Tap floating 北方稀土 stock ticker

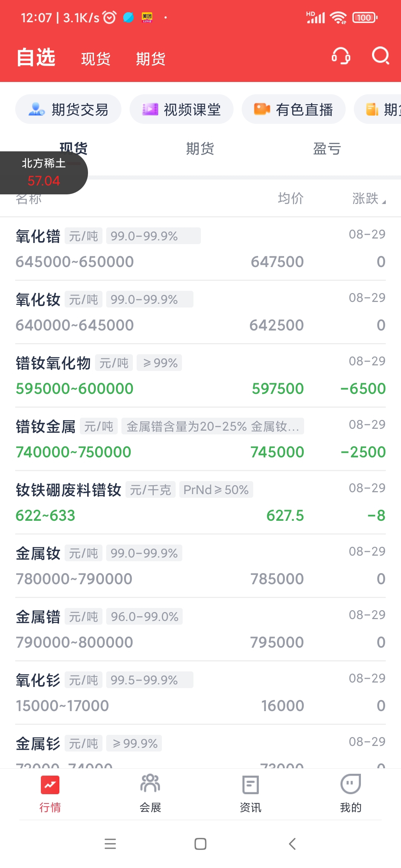click(x=43, y=172)
